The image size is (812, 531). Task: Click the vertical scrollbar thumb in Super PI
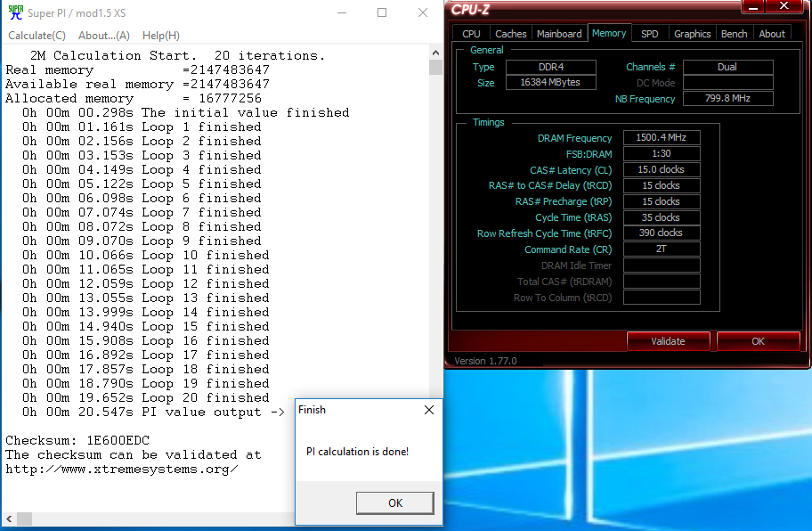tap(435, 68)
